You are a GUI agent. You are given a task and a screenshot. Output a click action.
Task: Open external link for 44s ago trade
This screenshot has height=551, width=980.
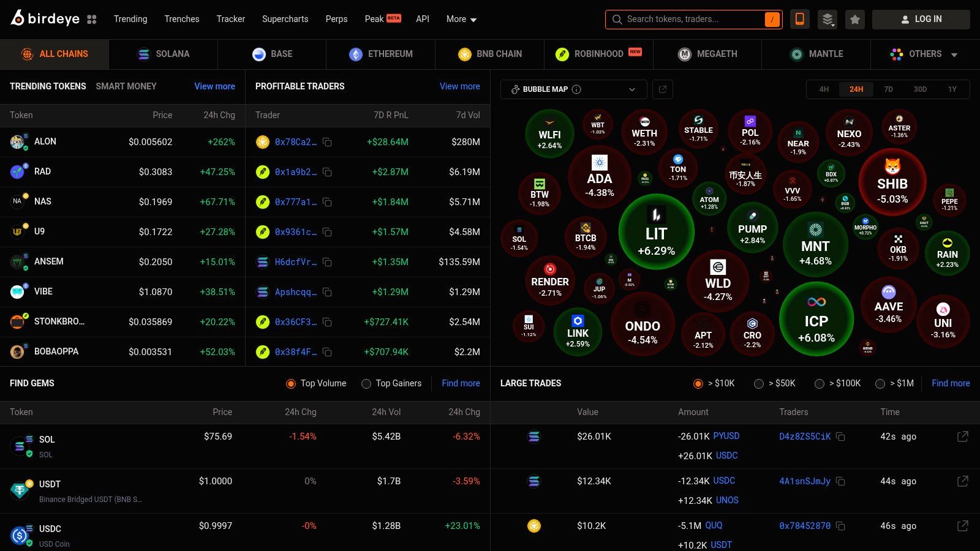(963, 481)
